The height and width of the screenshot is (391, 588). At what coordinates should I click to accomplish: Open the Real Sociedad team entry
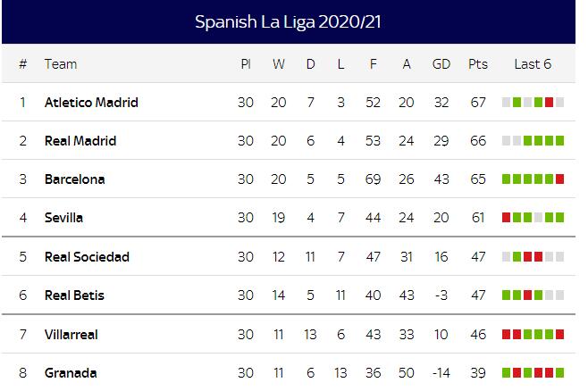coord(87,257)
